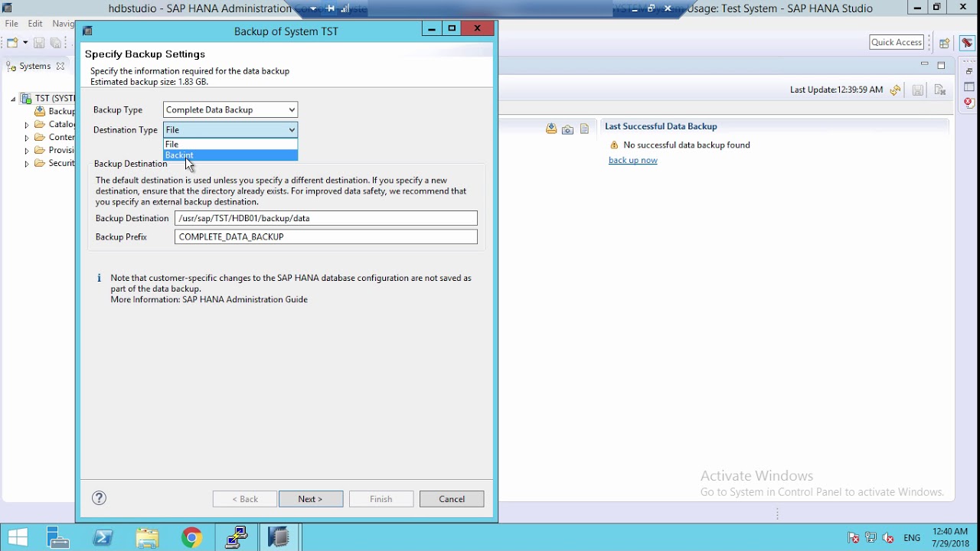Image resolution: width=980 pixels, height=551 pixels.
Task: Click the back up now link
Action: (632, 160)
